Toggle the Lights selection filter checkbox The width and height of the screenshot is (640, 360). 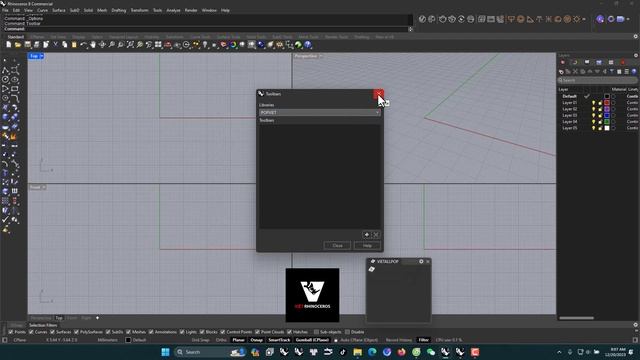(182, 332)
